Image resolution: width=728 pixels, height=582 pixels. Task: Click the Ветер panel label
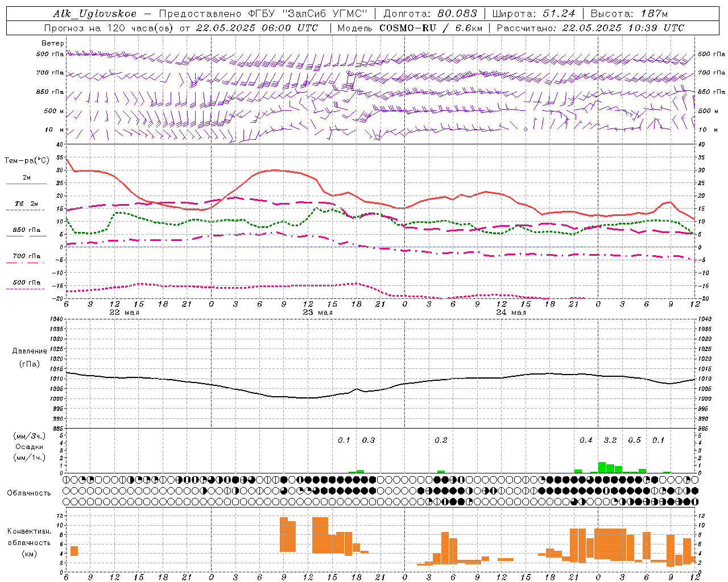click(52, 43)
